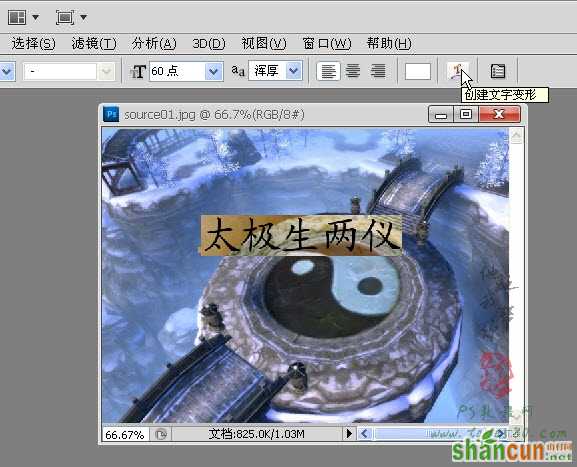Align text to the right
Screen dimensions: 577x467
tap(378, 71)
